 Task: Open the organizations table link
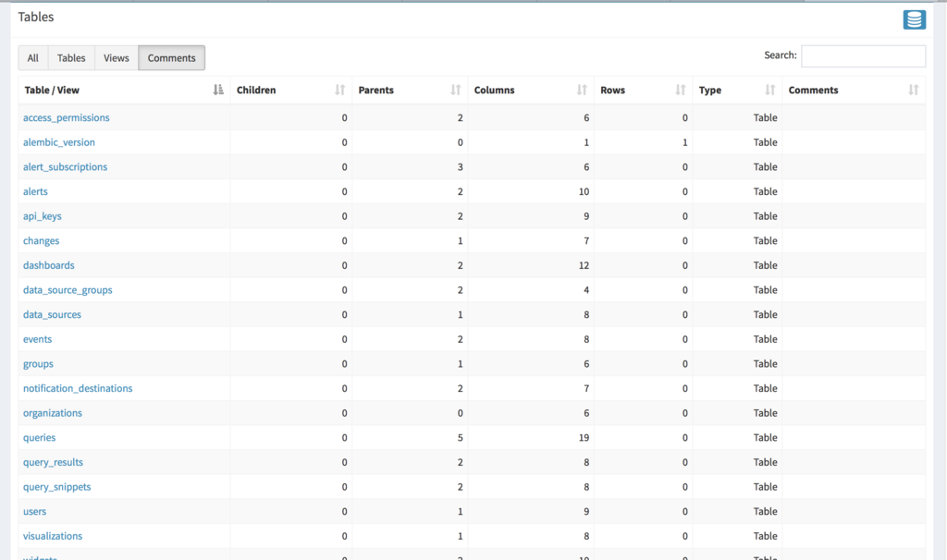(53, 413)
